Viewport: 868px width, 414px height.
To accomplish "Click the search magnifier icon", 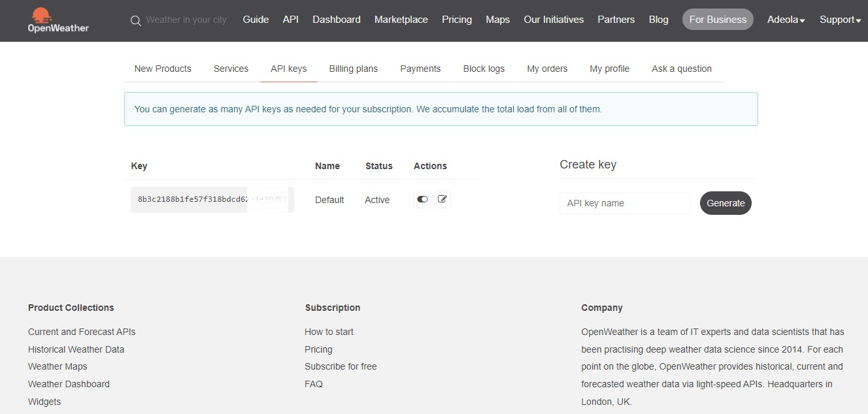I will (x=135, y=20).
